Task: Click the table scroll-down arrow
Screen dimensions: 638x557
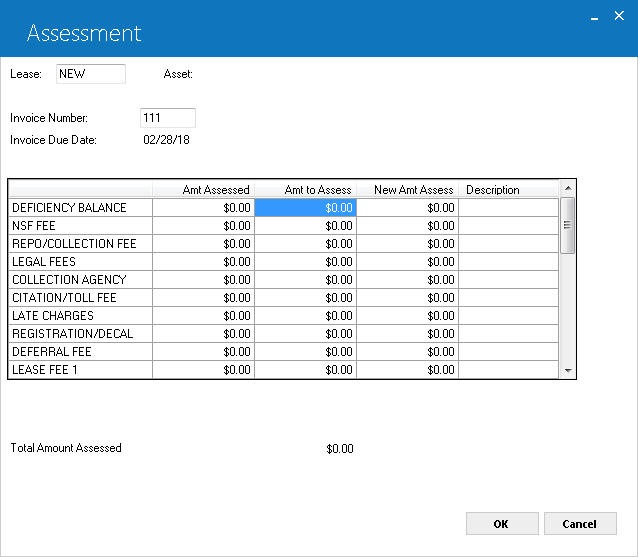Action: [568, 371]
